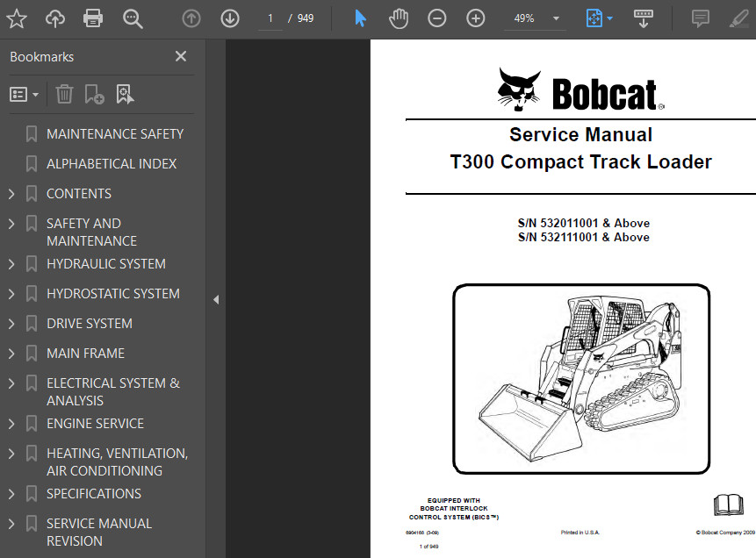Go to previous page arrow

(x=191, y=18)
